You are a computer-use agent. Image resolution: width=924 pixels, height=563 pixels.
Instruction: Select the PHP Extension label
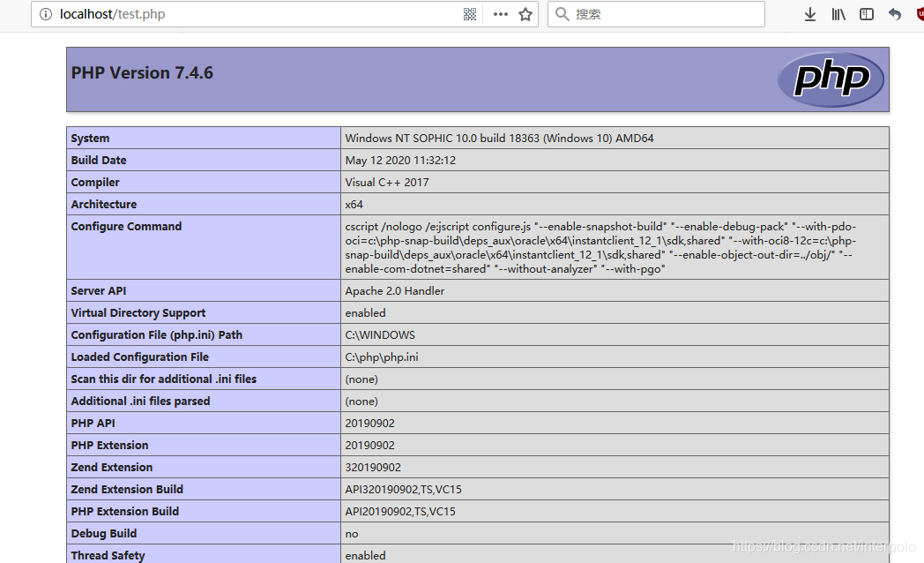109,445
